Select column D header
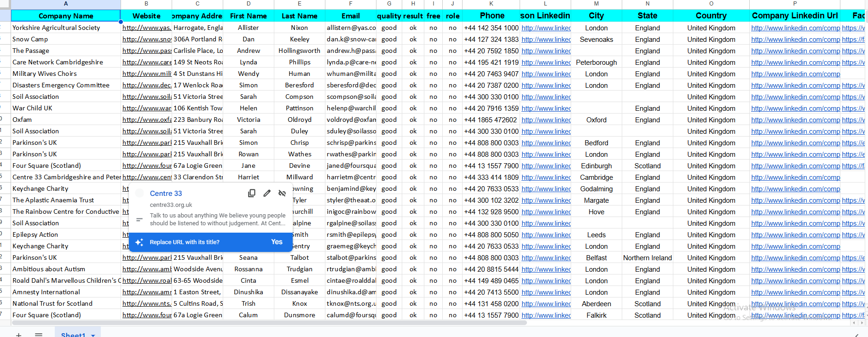The height and width of the screenshot is (337, 868). (249, 4)
